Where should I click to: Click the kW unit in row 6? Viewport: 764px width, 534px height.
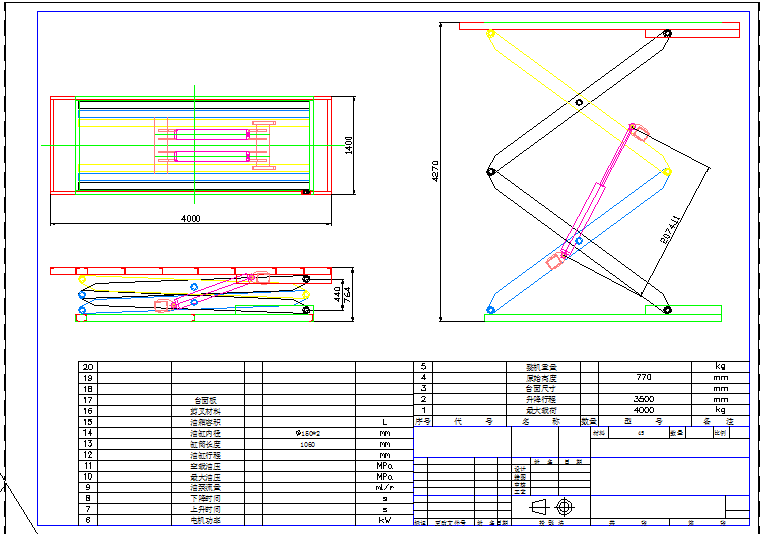pyautogui.click(x=385, y=520)
